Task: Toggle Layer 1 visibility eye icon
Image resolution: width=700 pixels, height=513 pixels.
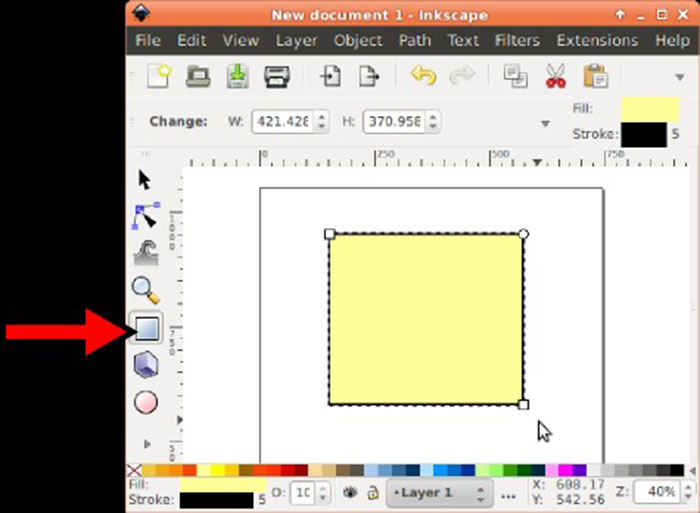Action: (x=351, y=493)
